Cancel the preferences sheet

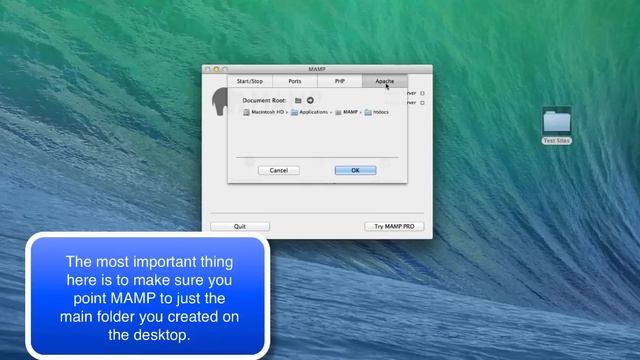(x=279, y=170)
